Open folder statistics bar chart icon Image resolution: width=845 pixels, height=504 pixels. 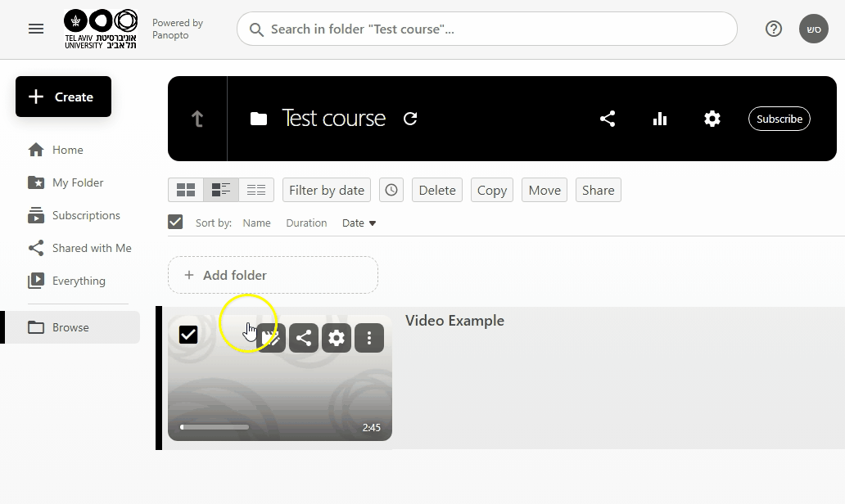(x=660, y=119)
